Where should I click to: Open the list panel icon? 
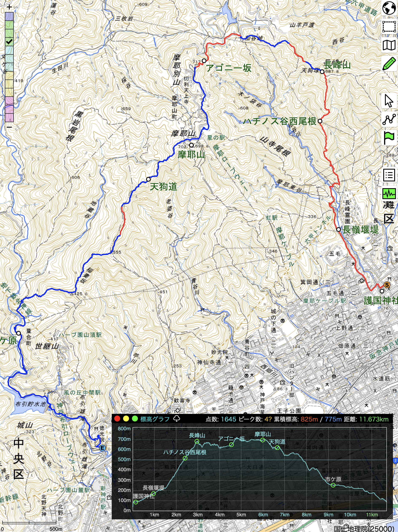click(x=389, y=175)
